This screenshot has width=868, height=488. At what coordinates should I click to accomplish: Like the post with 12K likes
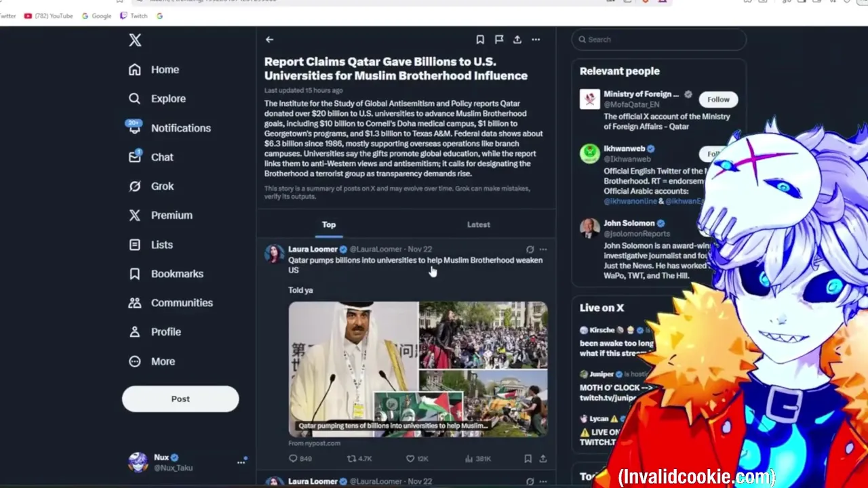coord(417,459)
